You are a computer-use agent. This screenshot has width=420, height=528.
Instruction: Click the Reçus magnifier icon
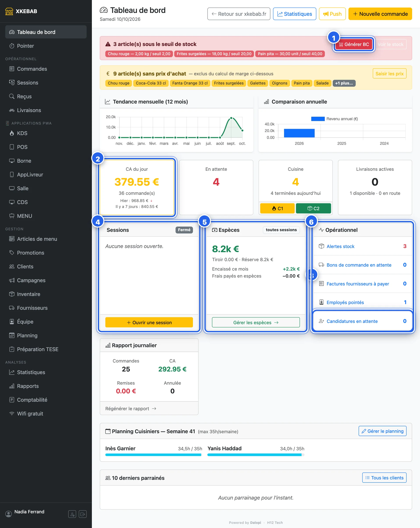click(12, 97)
